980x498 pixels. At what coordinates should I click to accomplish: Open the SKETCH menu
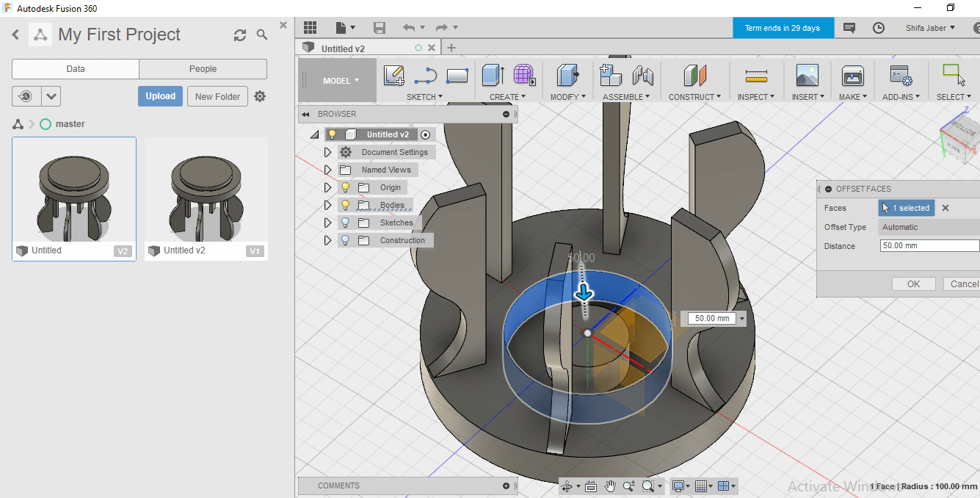click(424, 97)
